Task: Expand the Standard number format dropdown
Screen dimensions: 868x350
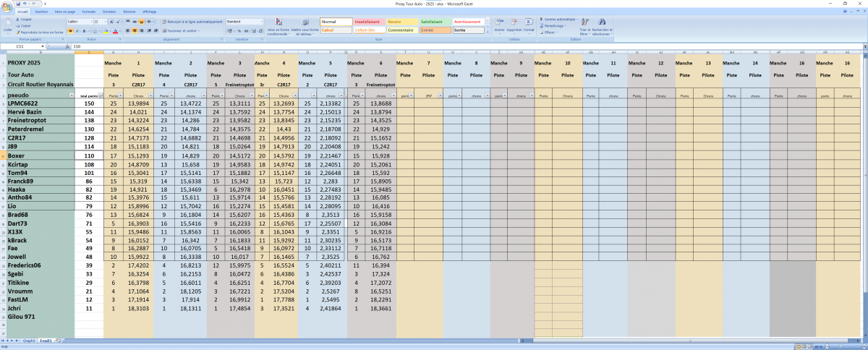Action: point(262,22)
